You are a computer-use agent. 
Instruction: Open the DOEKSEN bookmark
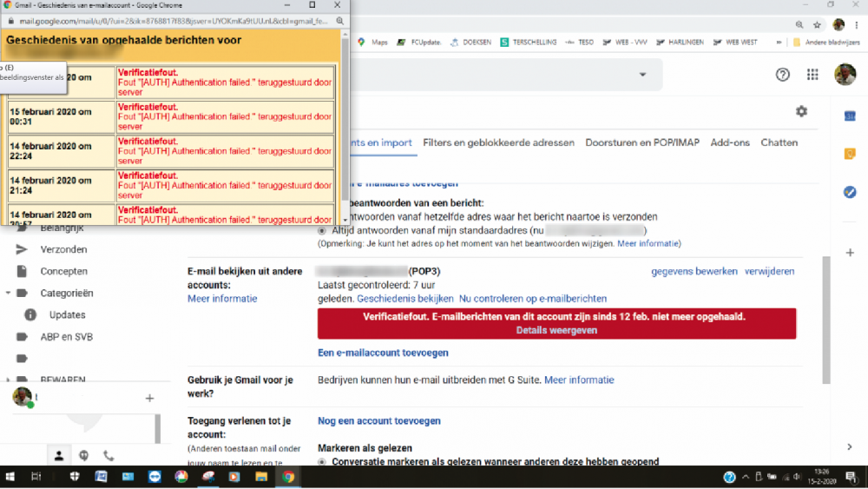(x=470, y=42)
